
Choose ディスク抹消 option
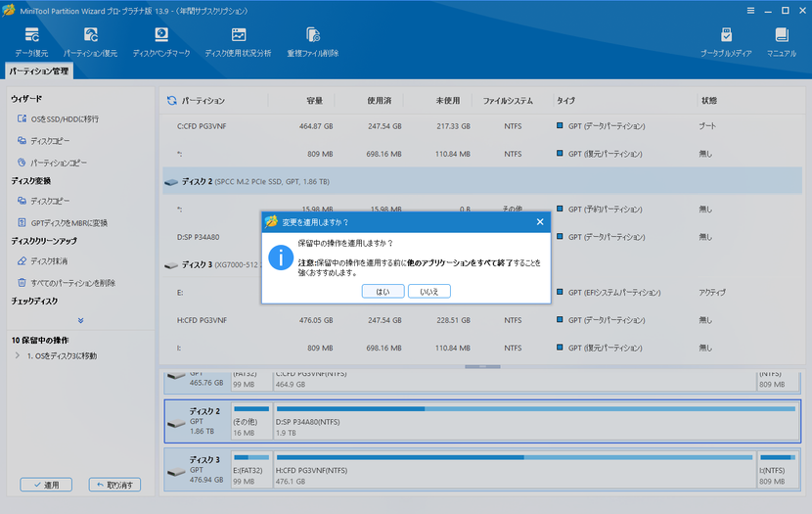coord(42,261)
